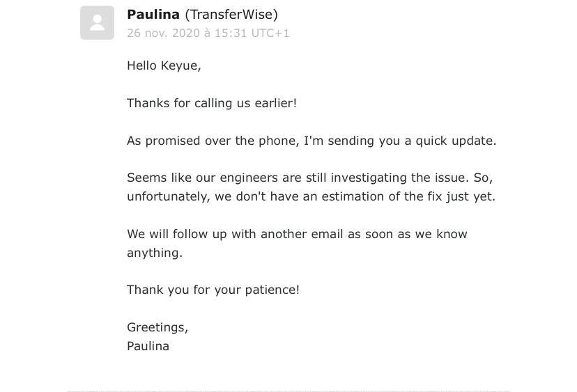Click the Paulina signature at message end
Viewport: 577px width, 392px height.
pyautogui.click(x=148, y=347)
